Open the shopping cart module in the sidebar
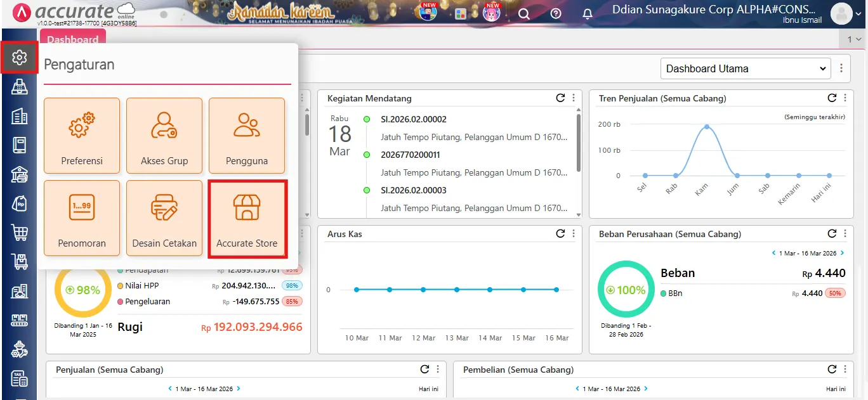This screenshot has width=868, height=400. 20,232
